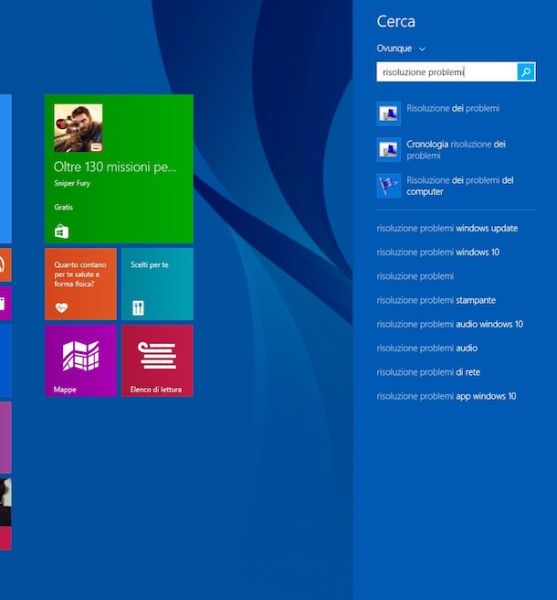This screenshot has height=600, width=557.
Task: Click the Store icon on green tile
Action: pyautogui.click(x=62, y=232)
